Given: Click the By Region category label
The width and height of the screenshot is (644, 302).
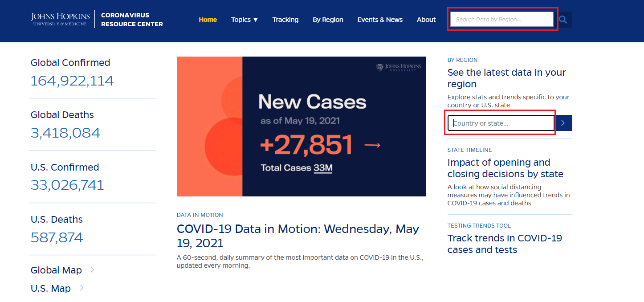Looking at the screenshot, I should 462,60.
